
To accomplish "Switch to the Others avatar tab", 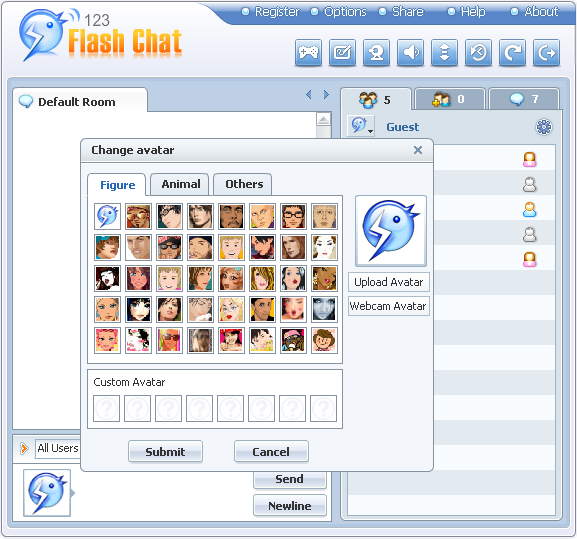I will (x=244, y=184).
